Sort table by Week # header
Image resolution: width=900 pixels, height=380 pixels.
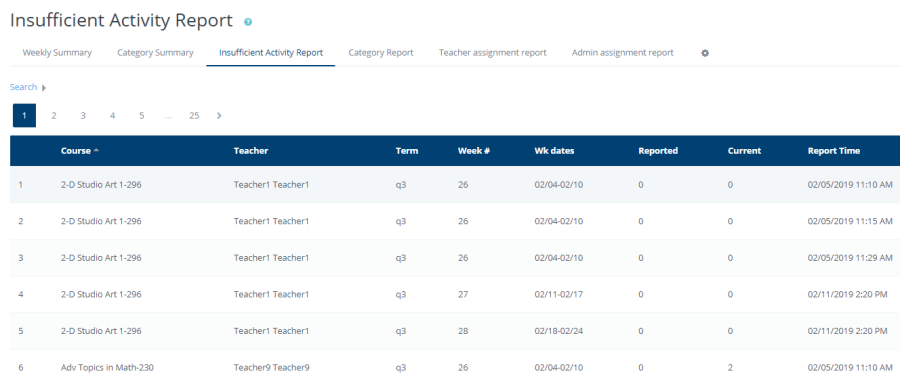474,151
